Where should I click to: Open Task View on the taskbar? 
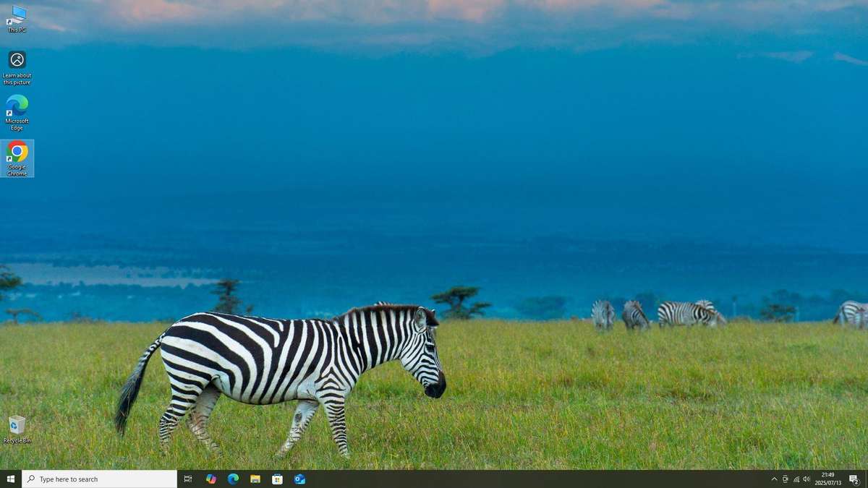point(187,479)
